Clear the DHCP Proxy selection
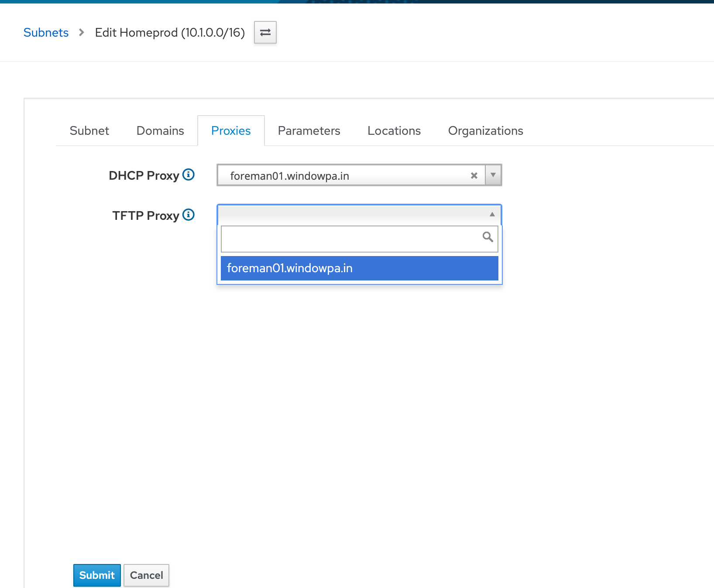 pos(474,175)
